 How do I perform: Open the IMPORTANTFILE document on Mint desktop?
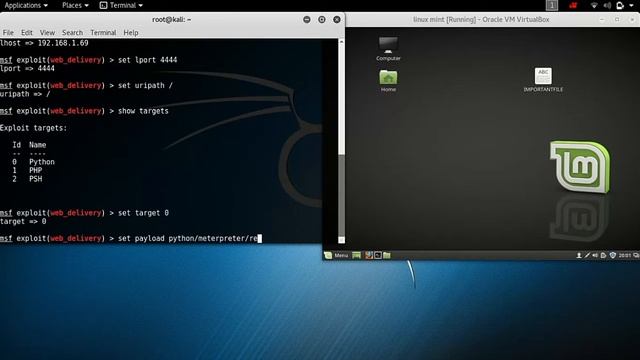[543, 80]
